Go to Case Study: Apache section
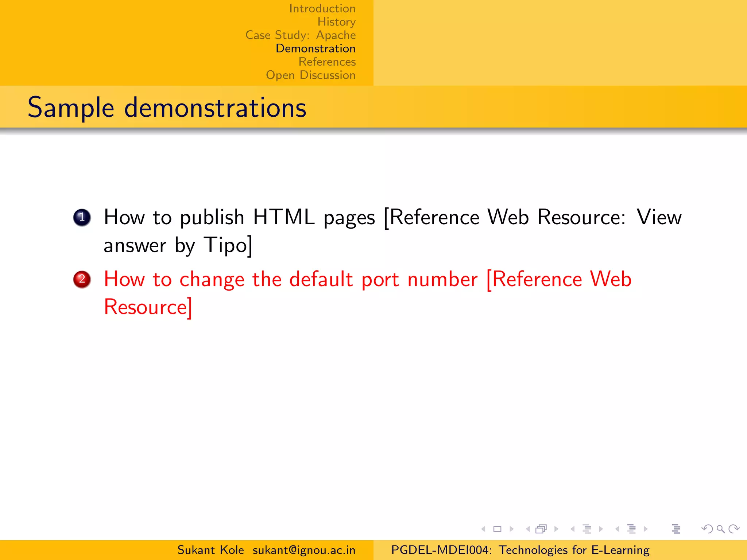The width and height of the screenshot is (747, 560). click(x=301, y=35)
